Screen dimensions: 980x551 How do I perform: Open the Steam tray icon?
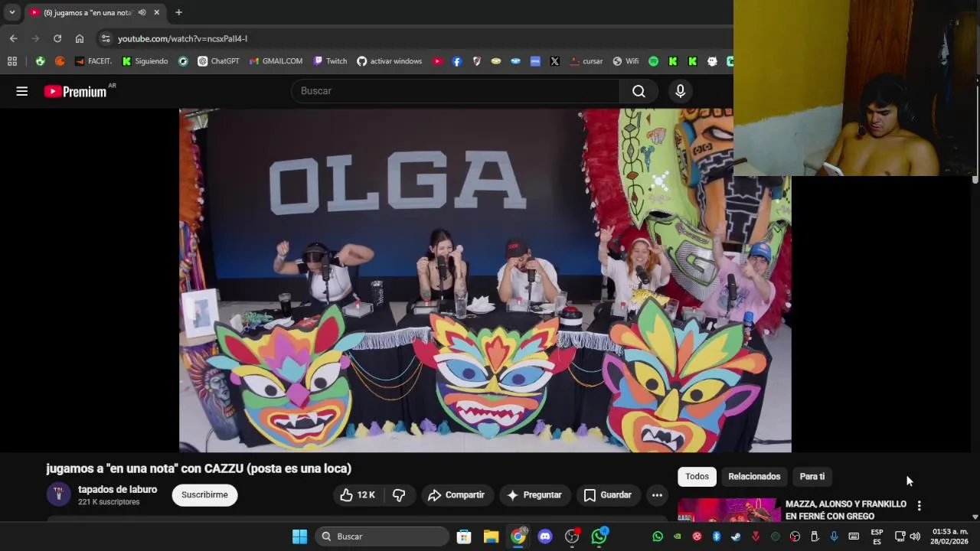pyautogui.click(x=736, y=536)
